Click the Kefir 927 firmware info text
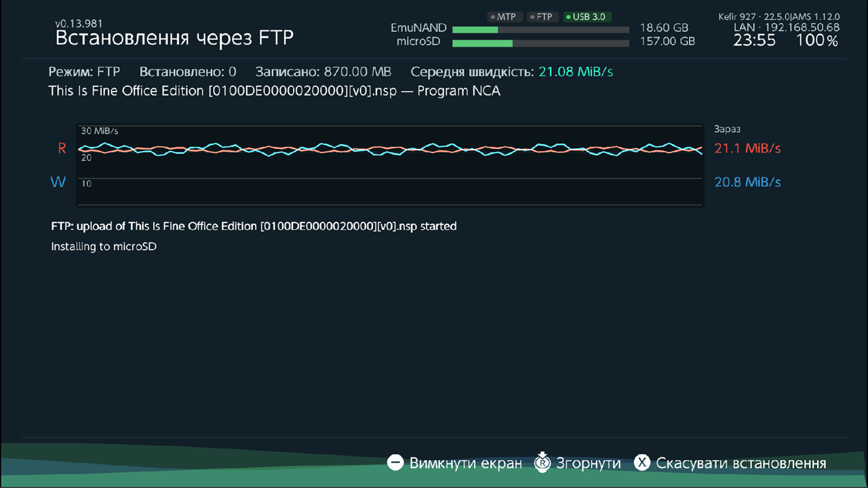868x488 pixels. point(779,16)
